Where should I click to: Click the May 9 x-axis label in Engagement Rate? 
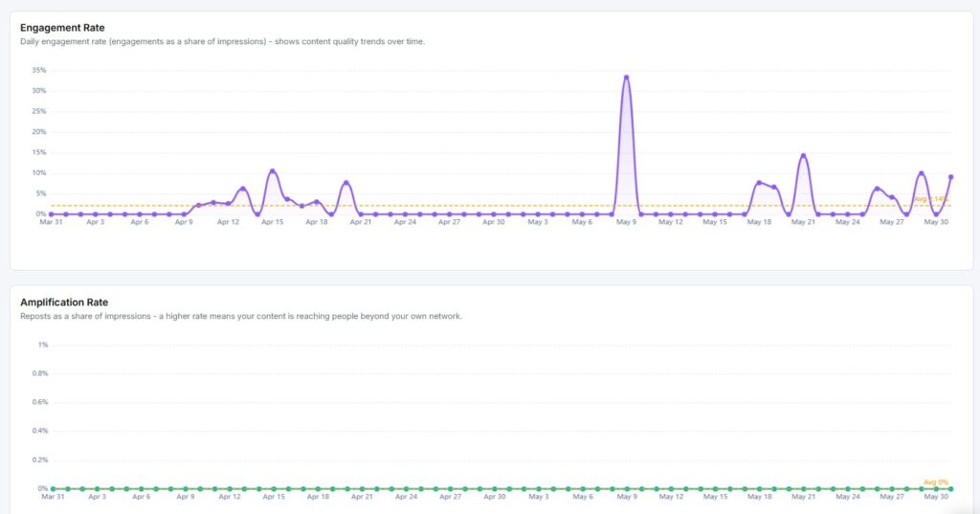(626, 222)
